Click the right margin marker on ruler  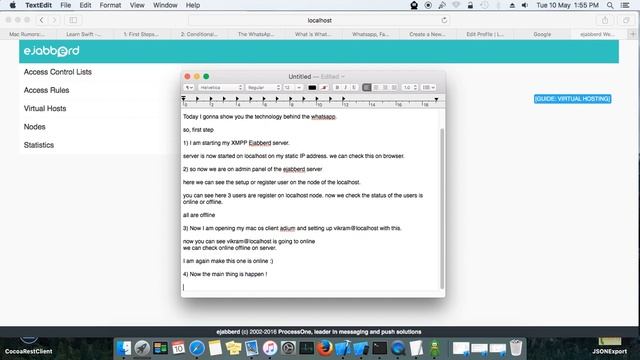(x=436, y=99)
